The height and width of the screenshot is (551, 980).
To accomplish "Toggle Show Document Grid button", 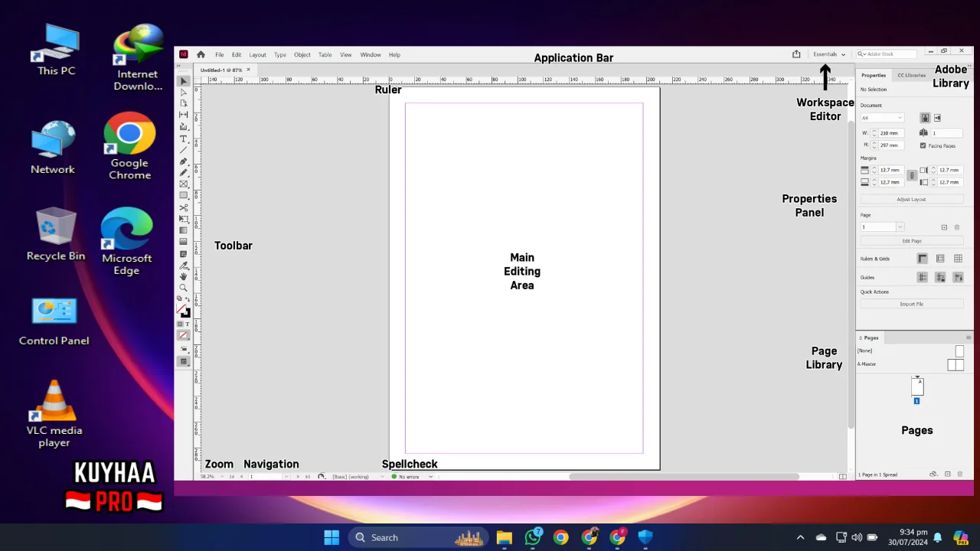I will point(958,259).
